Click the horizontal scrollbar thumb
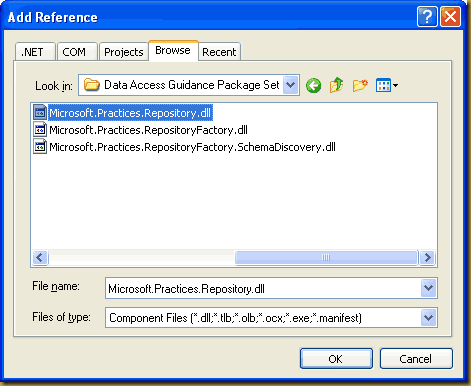Screen dimensions: 471x386 click(326, 257)
